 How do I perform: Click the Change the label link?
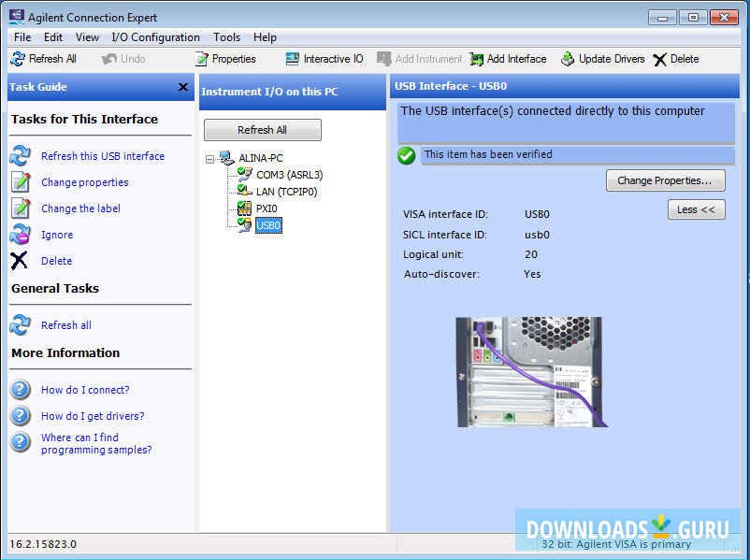[80, 208]
